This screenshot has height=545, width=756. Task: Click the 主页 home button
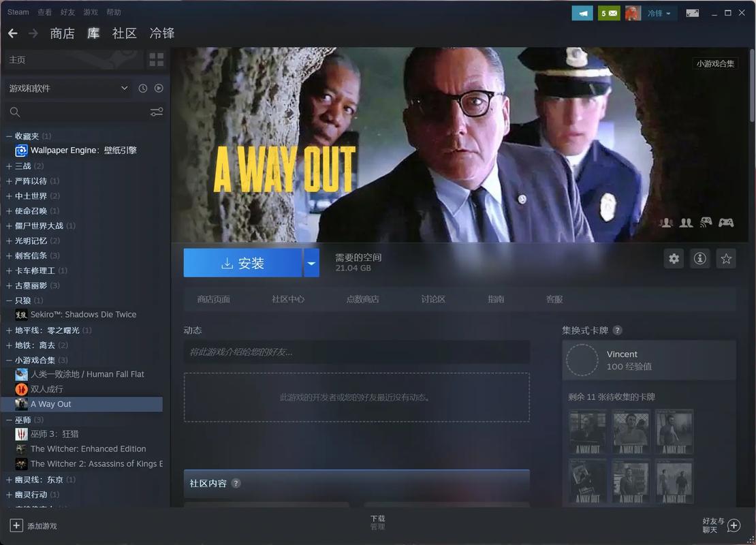pos(72,60)
